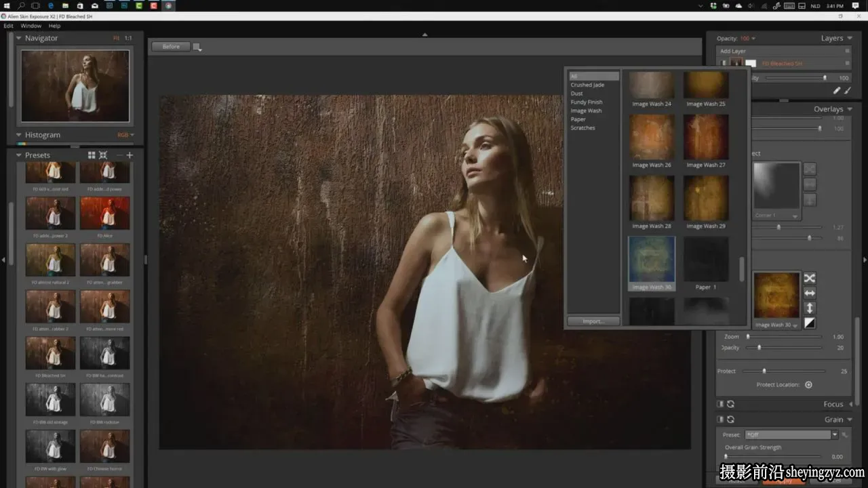Select the Scratches texture category
This screenshot has height=488, width=868.
point(583,127)
